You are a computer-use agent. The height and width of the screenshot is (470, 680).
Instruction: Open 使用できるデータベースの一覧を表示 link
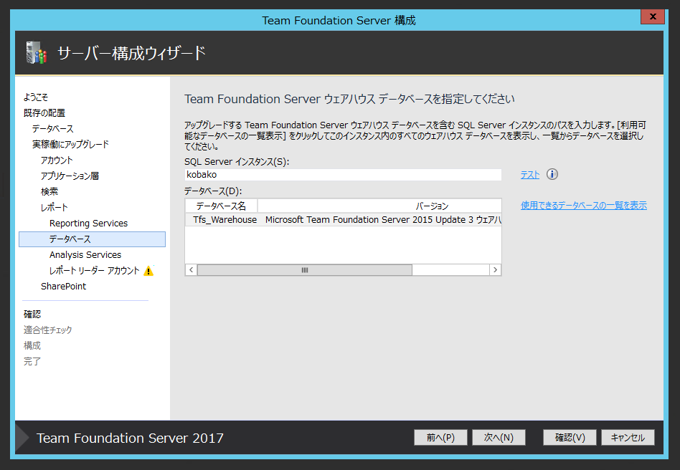point(583,205)
